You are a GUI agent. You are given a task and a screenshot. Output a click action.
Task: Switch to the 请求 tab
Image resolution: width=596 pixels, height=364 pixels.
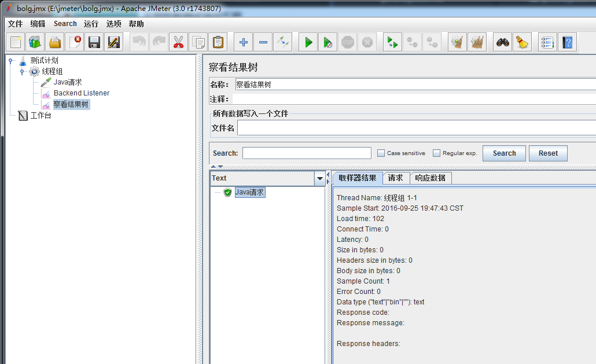395,178
